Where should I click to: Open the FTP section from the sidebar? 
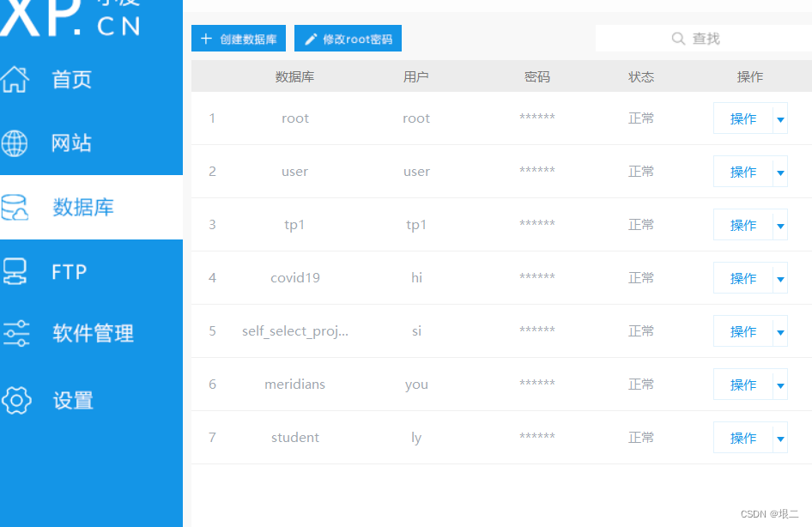click(x=67, y=270)
